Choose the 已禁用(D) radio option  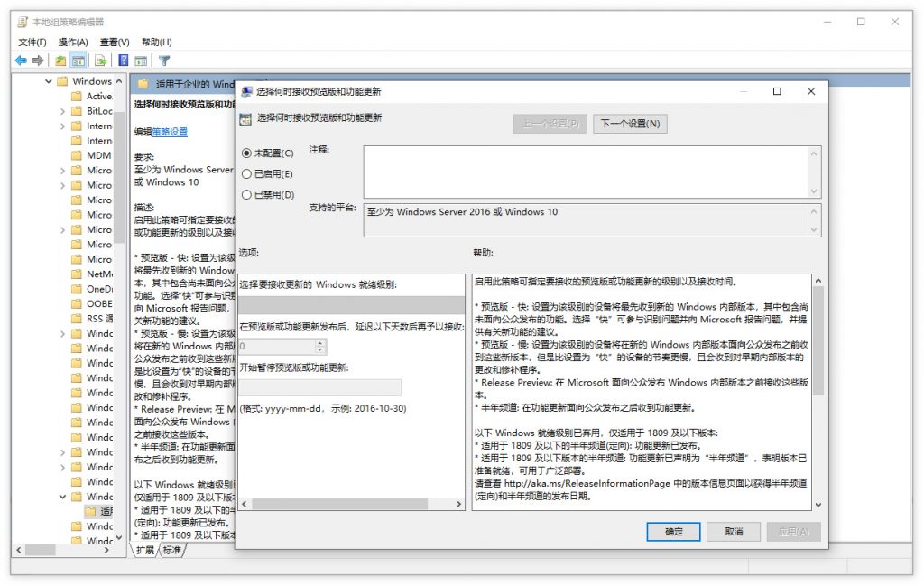pos(246,194)
